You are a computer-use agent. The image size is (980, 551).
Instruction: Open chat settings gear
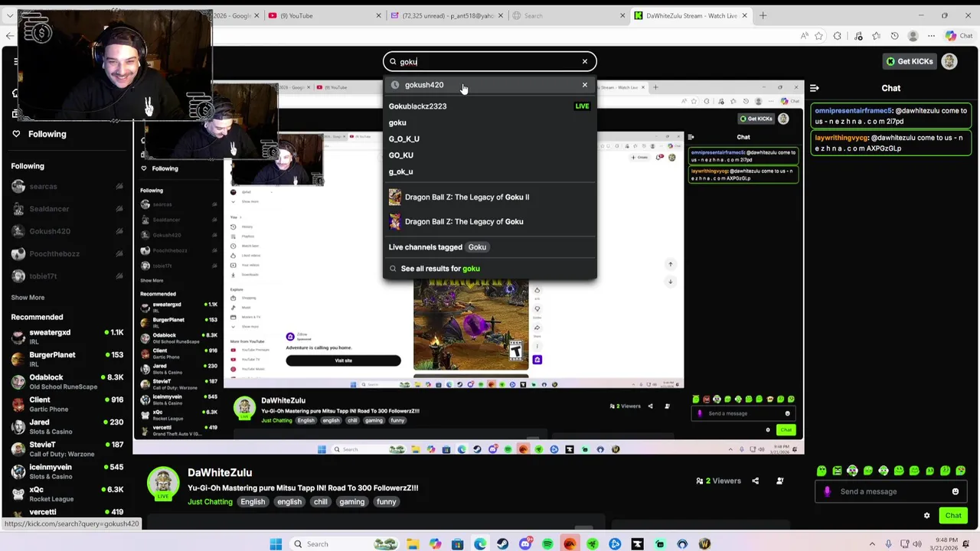(926, 515)
